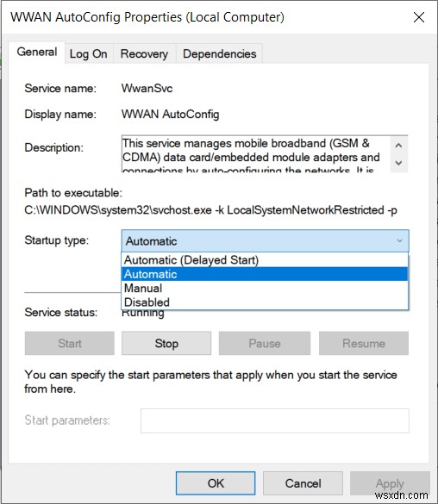The width and height of the screenshot is (438, 504).
Task: Choose the highlighted Automatic startup option
Action: 265,274
